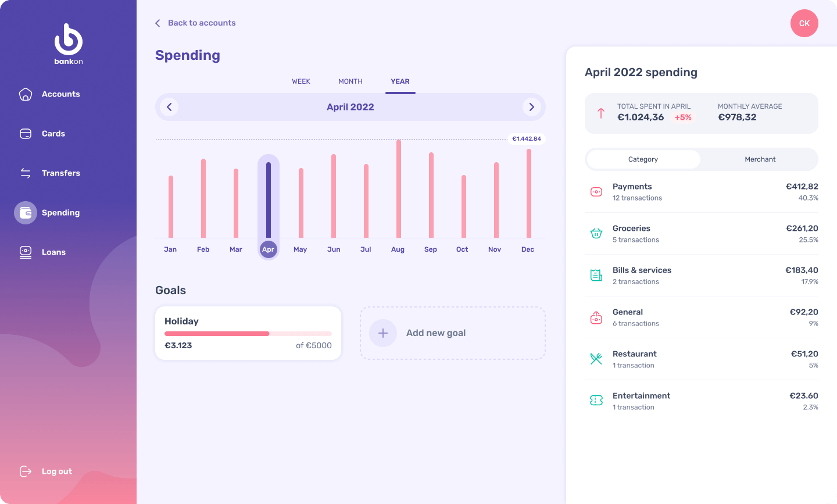Select the Jan bar in chart

click(x=171, y=206)
